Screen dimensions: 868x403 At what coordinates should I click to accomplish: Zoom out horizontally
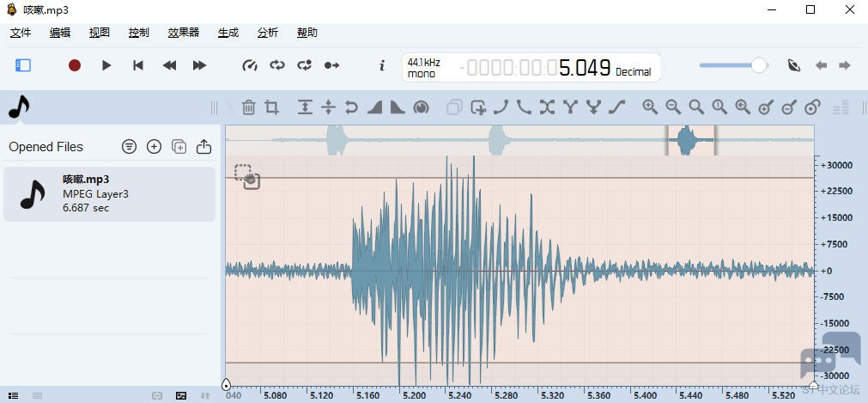pos(673,107)
